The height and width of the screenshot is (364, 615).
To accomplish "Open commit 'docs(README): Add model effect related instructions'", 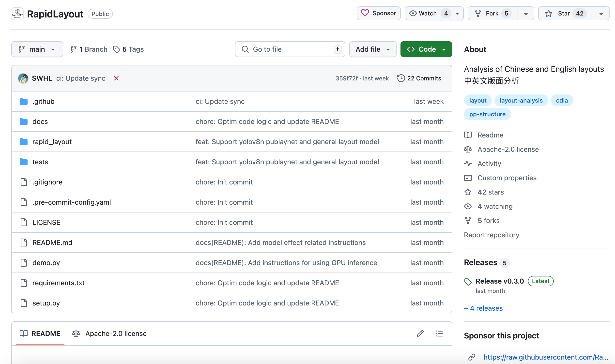I will (280, 243).
